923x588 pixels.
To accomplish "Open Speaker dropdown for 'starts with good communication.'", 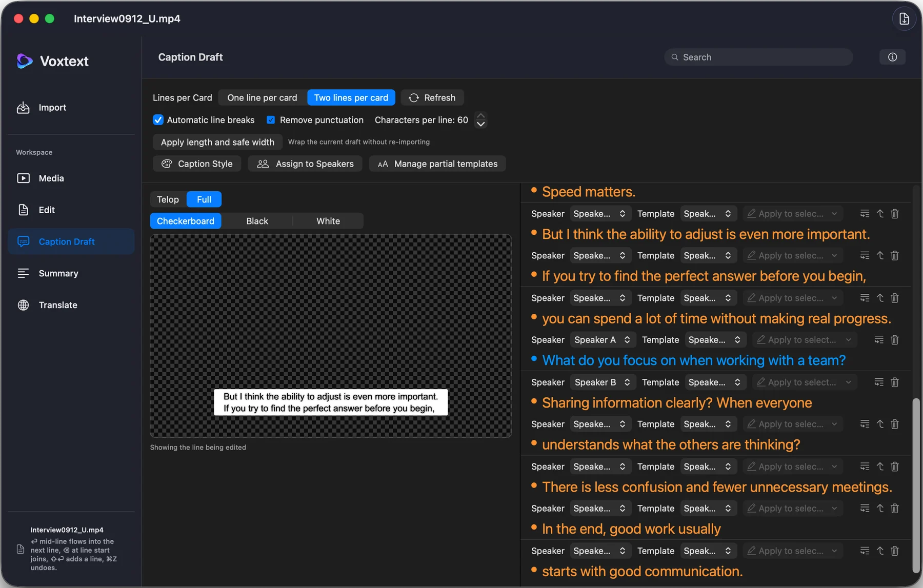I will tap(600, 551).
